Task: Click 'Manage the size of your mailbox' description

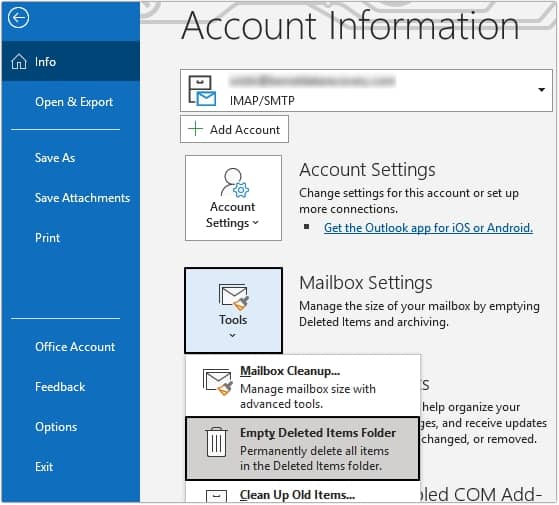Action: [419, 314]
